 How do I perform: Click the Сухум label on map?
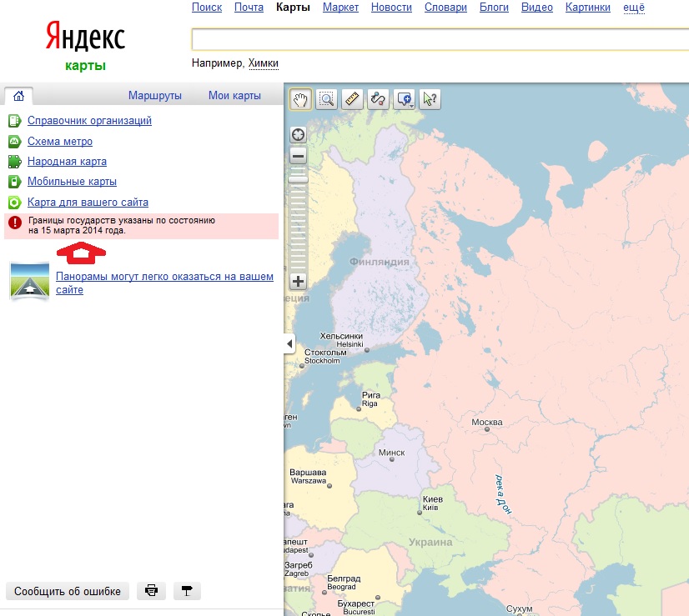520,608
